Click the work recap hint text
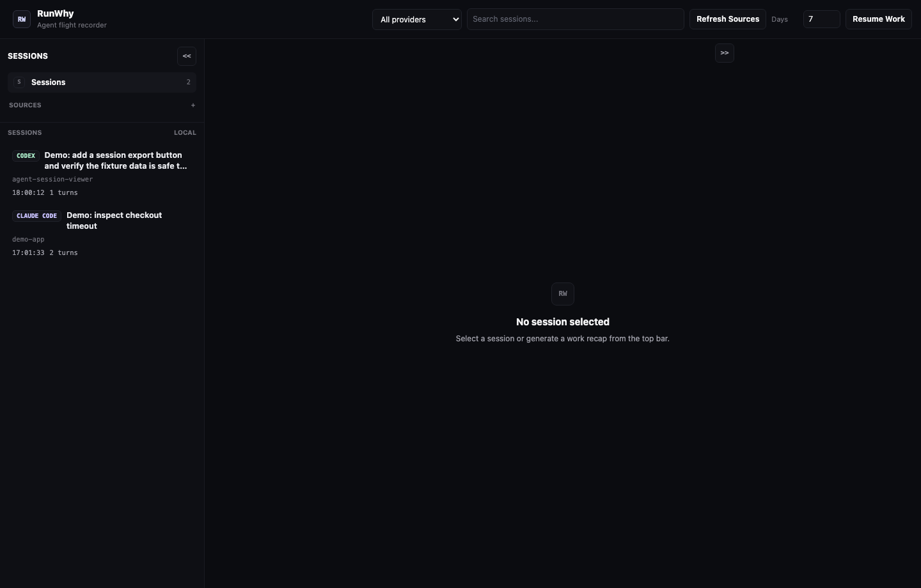This screenshot has height=588, width=921. (563, 339)
